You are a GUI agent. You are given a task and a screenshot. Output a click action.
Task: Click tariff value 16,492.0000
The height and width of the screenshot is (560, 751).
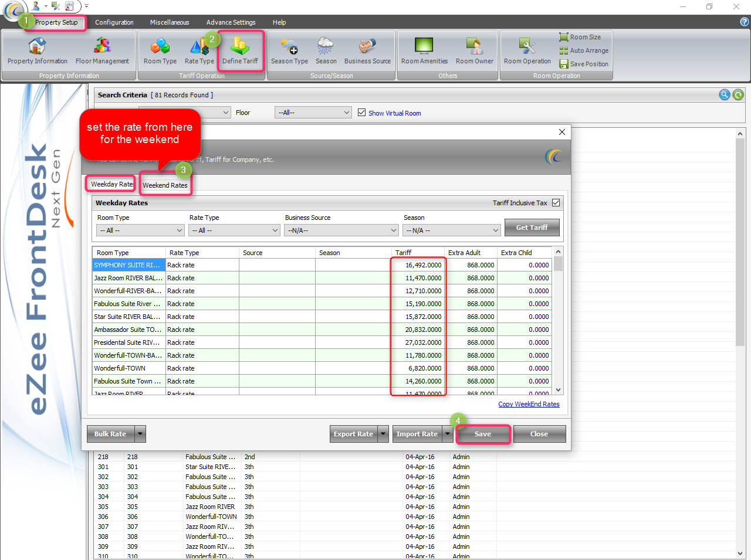pos(418,265)
